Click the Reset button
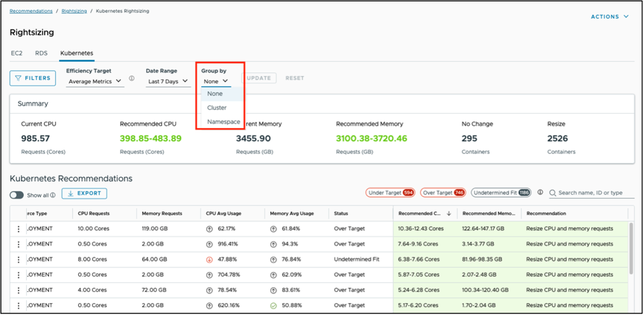The height and width of the screenshot is (316, 644). (x=295, y=78)
